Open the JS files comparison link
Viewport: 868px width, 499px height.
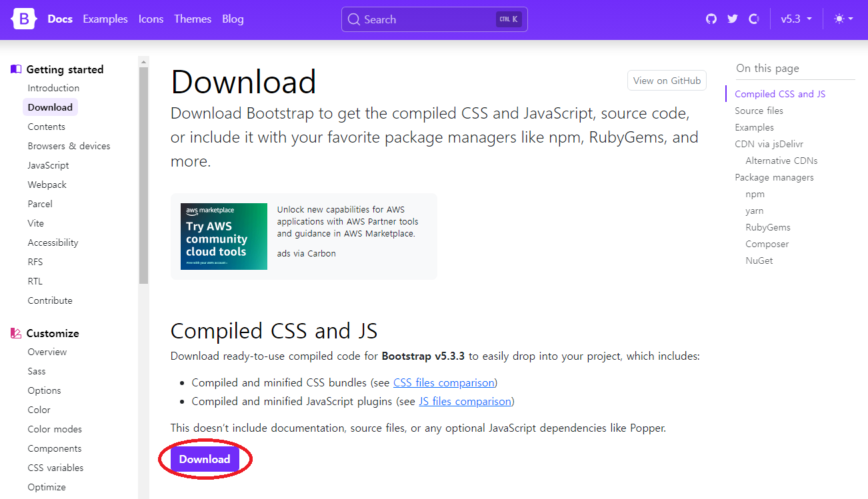tap(465, 402)
